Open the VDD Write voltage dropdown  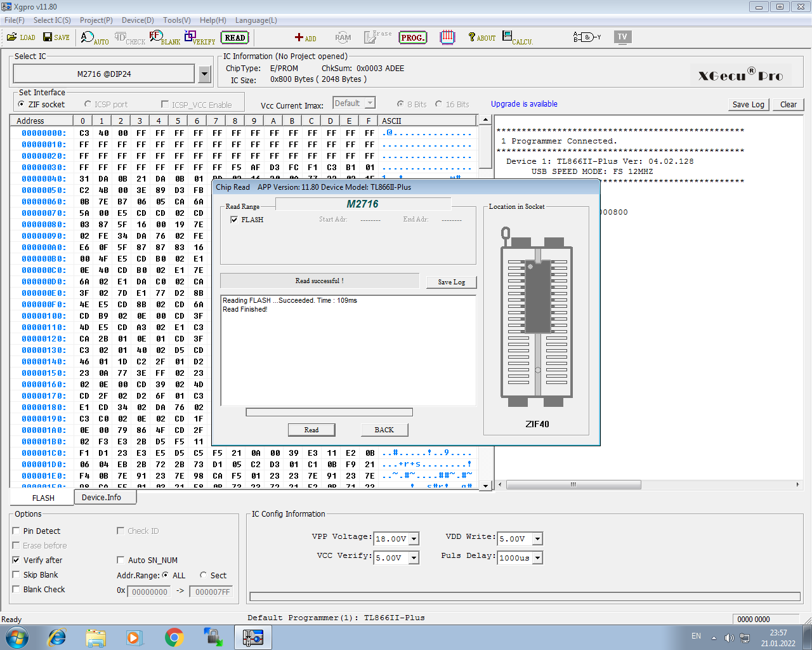tap(538, 539)
